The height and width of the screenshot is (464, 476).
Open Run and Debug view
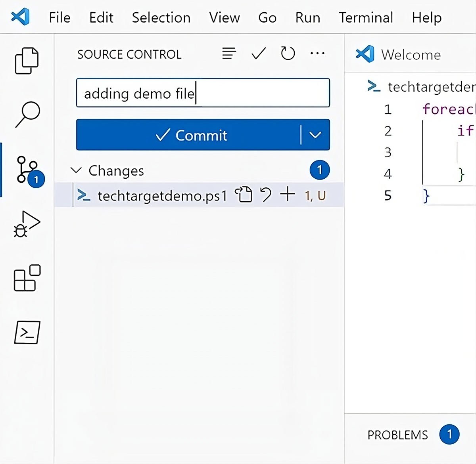(x=27, y=224)
